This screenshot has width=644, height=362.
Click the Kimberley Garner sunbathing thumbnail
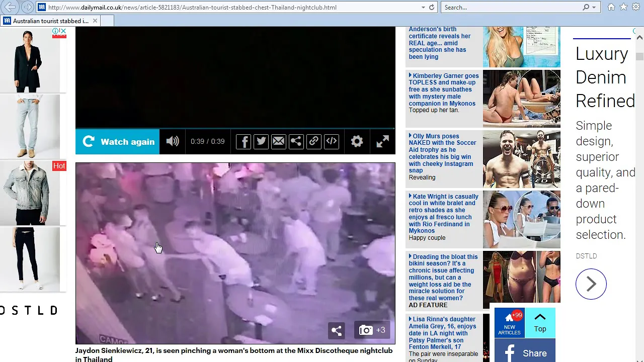pyautogui.click(x=521, y=99)
